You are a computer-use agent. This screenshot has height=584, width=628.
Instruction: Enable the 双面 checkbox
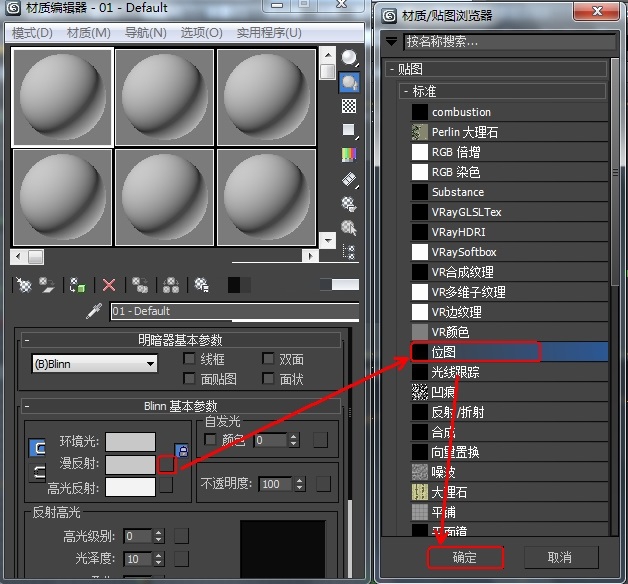pyautogui.click(x=268, y=358)
